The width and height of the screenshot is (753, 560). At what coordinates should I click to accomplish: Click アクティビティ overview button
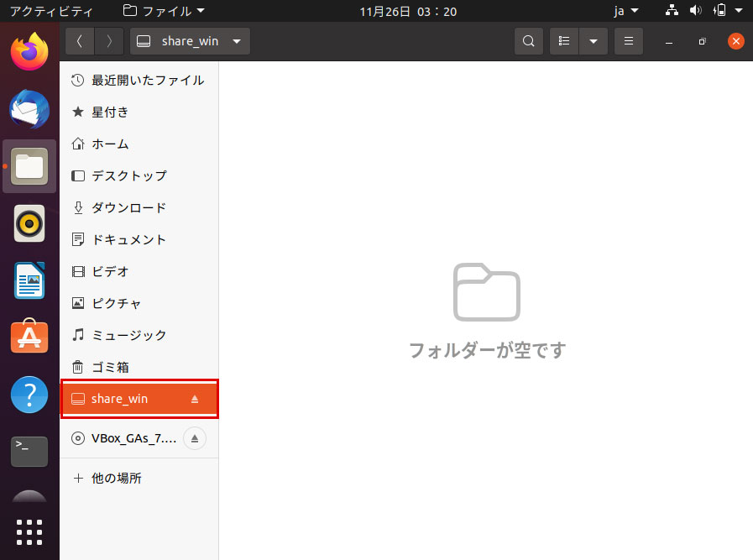[51, 11]
